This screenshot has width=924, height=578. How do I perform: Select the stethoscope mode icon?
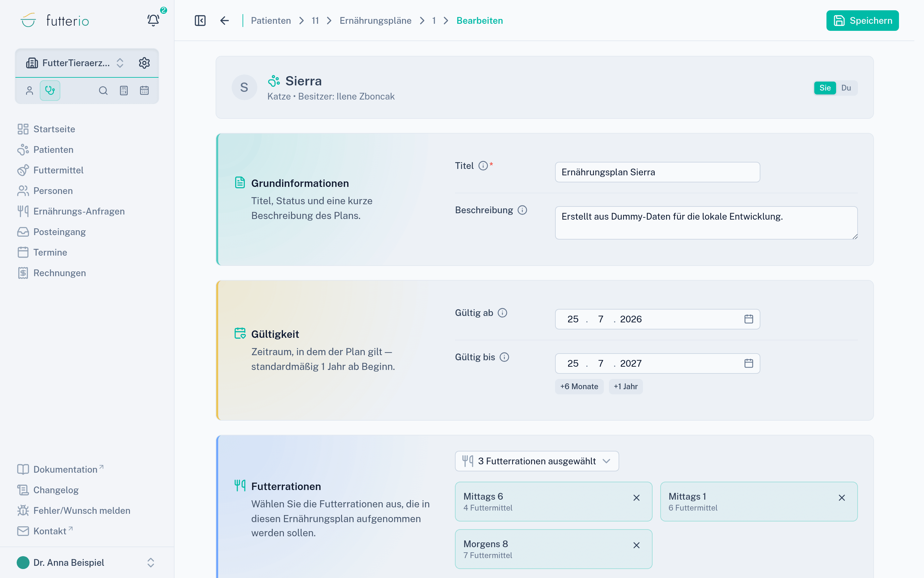(x=50, y=91)
